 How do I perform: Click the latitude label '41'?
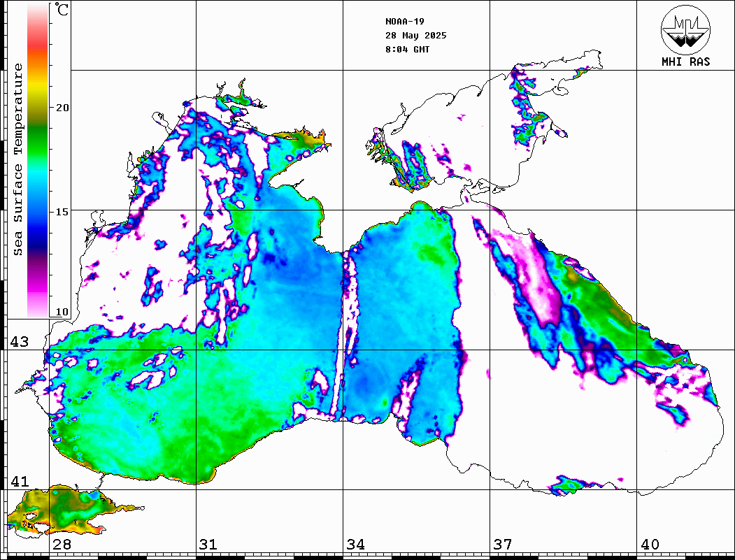(20, 482)
